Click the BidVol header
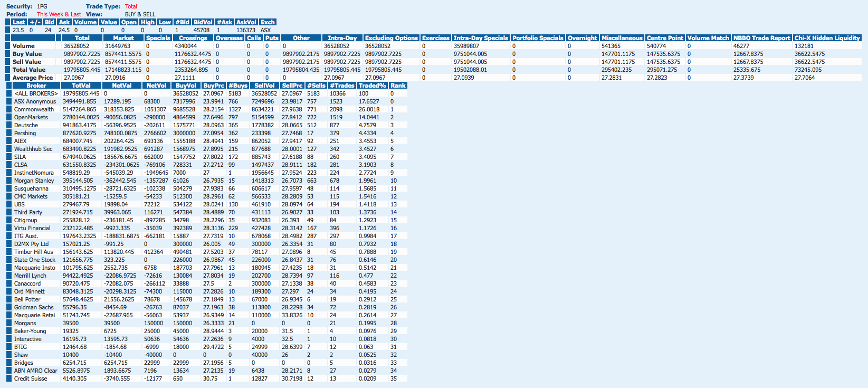 point(203,22)
